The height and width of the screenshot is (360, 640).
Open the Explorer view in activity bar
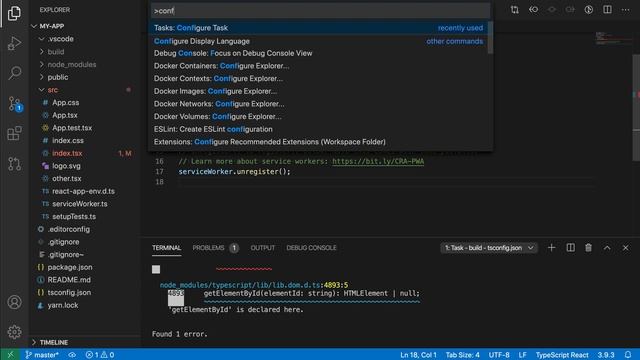click(14, 13)
